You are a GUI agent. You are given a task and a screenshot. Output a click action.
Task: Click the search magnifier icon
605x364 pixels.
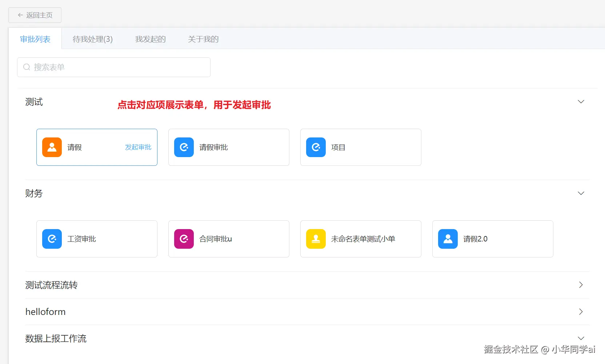point(27,67)
